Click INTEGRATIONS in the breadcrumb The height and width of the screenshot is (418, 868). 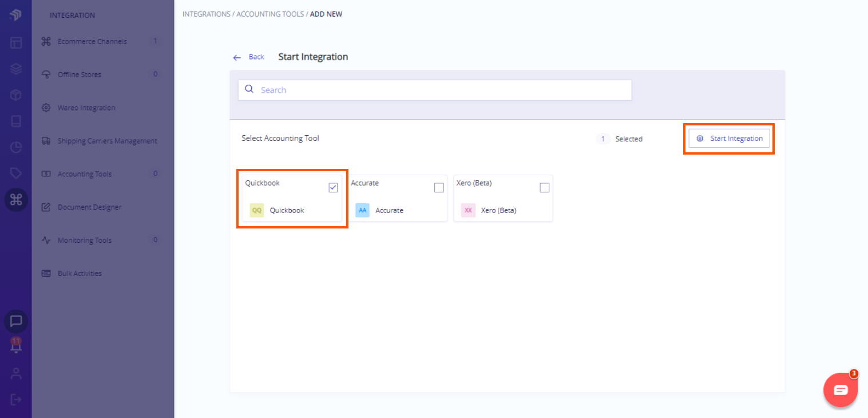(x=207, y=14)
